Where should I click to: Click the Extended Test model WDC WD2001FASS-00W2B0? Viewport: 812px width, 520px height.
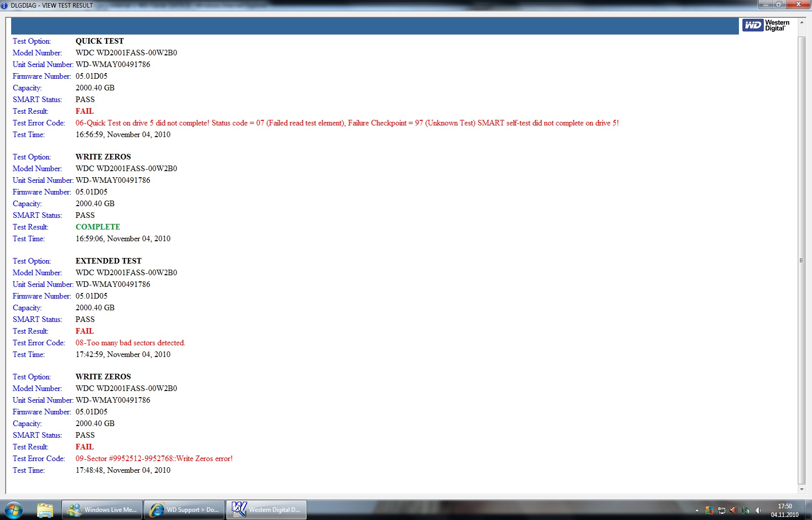pyautogui.click(x=126, y=273)
